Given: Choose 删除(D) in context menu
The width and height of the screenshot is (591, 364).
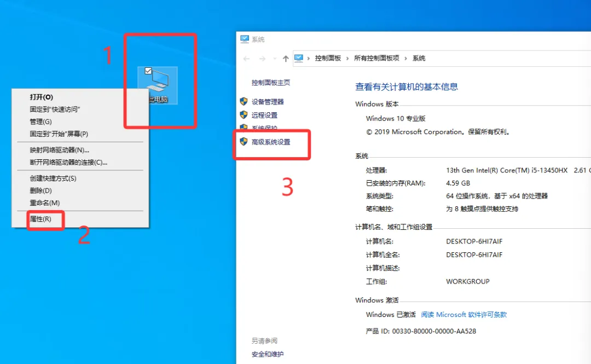Looking at the screenshot, I should click(x=80, y=190).
